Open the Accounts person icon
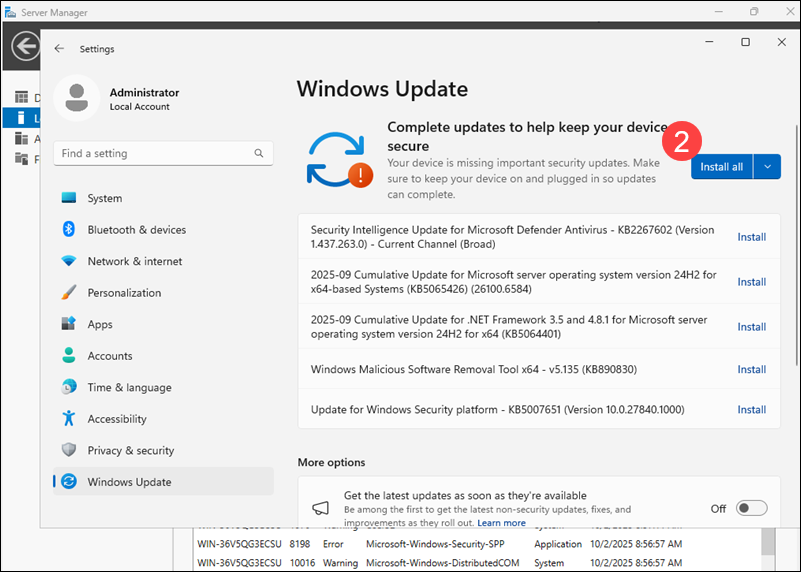The image size is (801, 572). 69,356
